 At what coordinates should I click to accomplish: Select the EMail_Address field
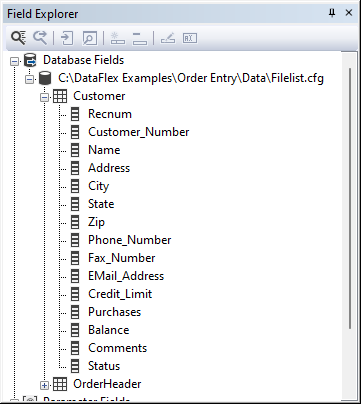[126, 276]
